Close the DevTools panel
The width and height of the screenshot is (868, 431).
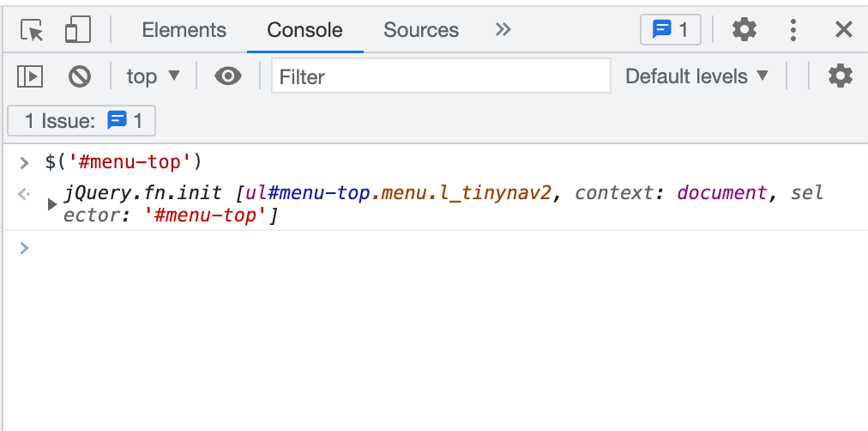(844, 29)
